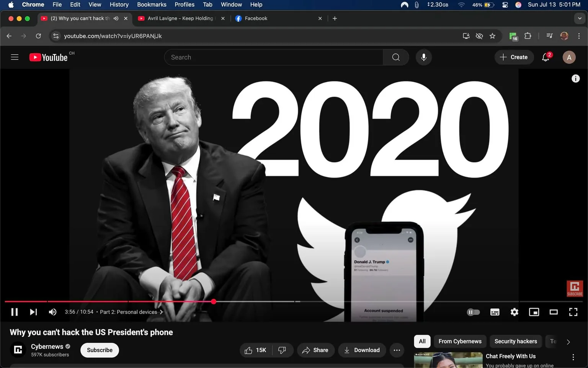Open video settings gear

click(x=514, y=312)
